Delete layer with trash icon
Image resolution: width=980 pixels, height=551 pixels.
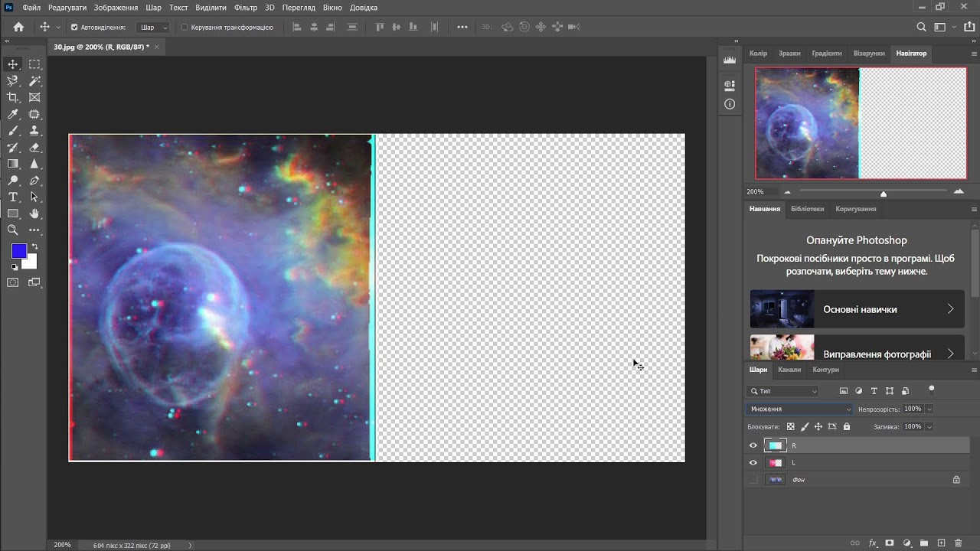click(959, 543)
